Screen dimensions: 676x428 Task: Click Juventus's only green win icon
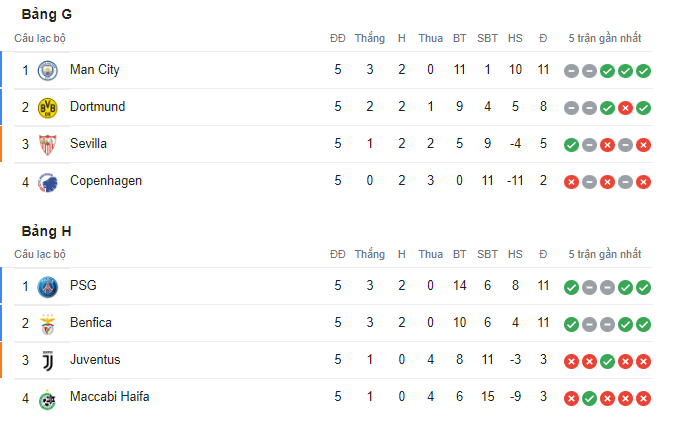607,362
